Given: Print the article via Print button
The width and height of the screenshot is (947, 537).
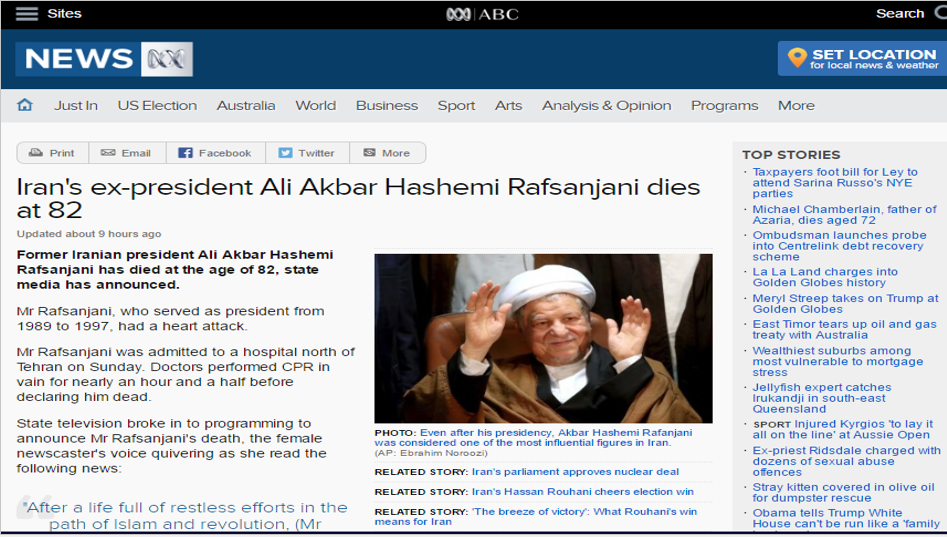Looking at the screenshot, I should (x=53, y=153).
